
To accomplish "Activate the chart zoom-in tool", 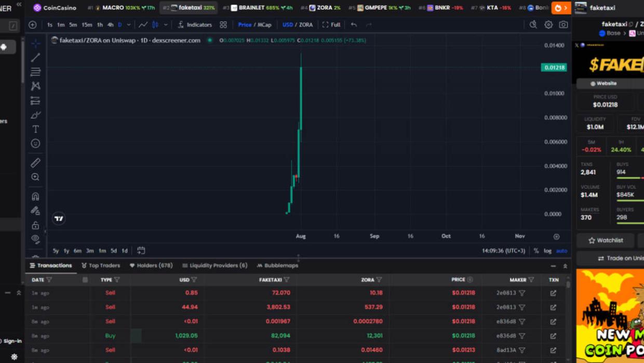I will point(35,177).
